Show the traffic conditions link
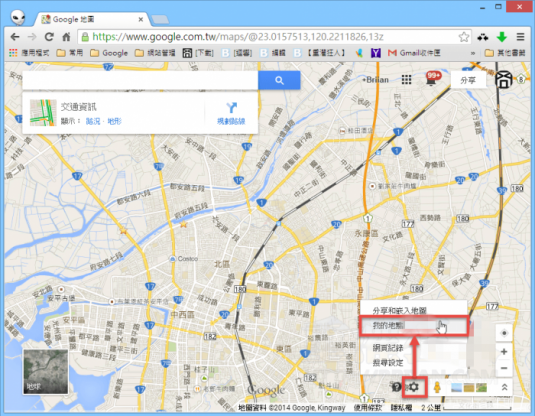The height and width of the screenshot is (416, 535). pyautogui.click(x=92, y=121)
